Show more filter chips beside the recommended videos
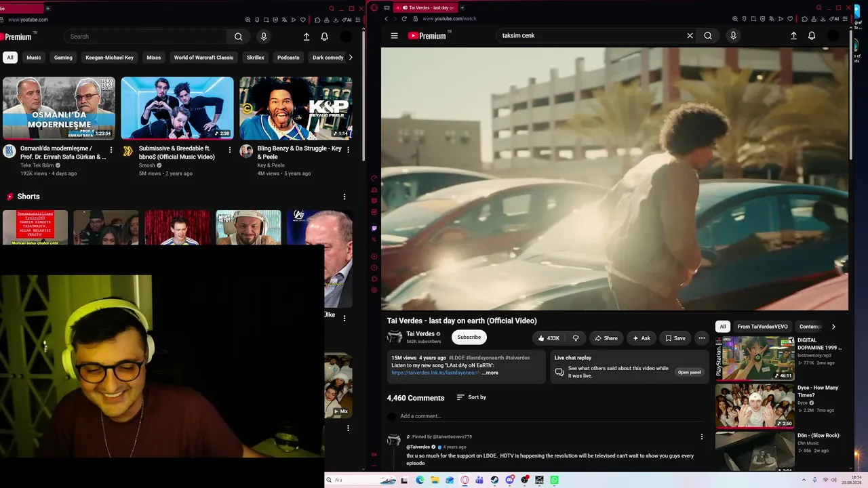This screenshot has width=868, height=488. (x=833, y=327)
